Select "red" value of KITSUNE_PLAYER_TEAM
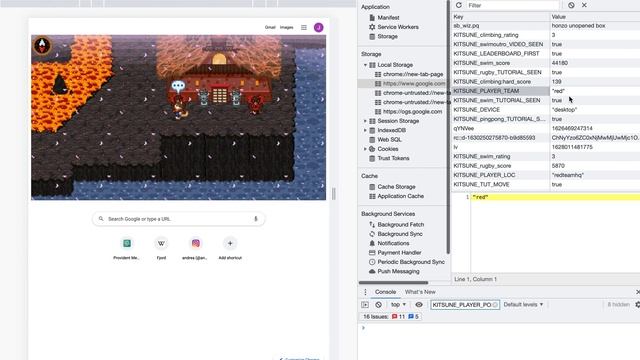 point(558,91)
